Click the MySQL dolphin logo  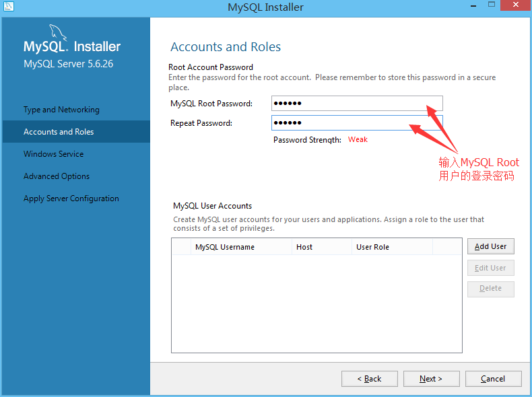coord(58,32)
